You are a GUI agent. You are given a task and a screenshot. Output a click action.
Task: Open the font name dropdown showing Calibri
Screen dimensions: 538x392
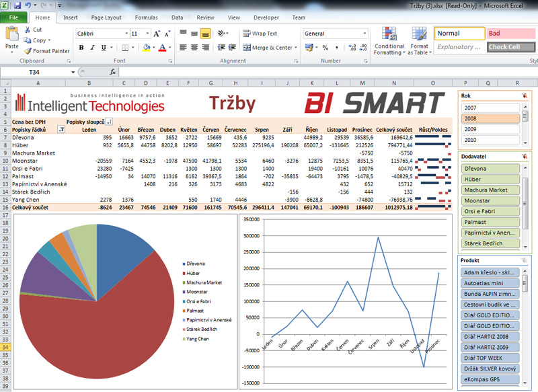(126, 34)
